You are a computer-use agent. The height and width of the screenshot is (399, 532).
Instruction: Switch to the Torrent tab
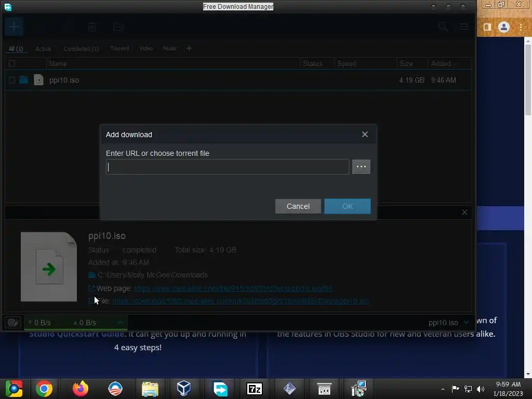pyautogui.click(x=119, y=48)
